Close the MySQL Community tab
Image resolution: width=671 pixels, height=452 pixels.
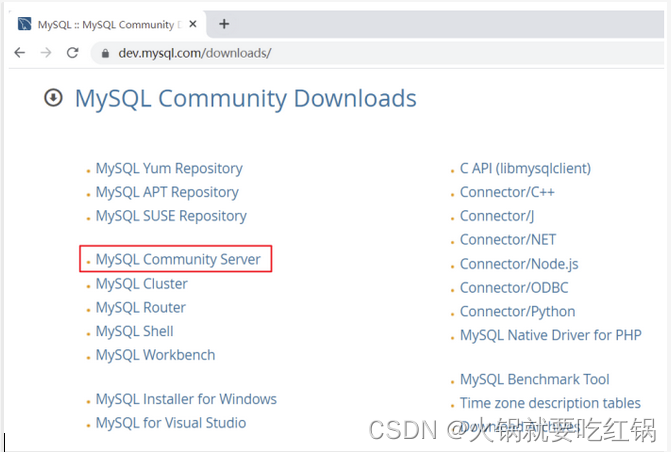(193, 24)
